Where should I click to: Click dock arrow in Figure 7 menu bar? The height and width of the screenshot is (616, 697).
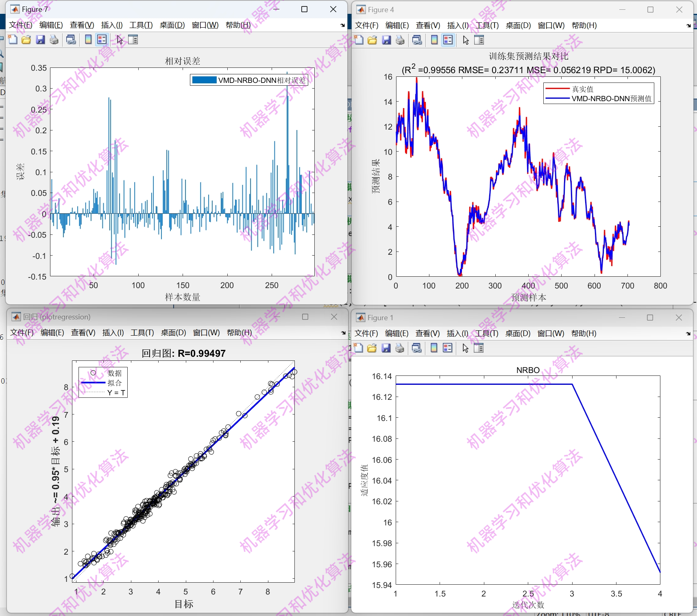coord(342,25)
